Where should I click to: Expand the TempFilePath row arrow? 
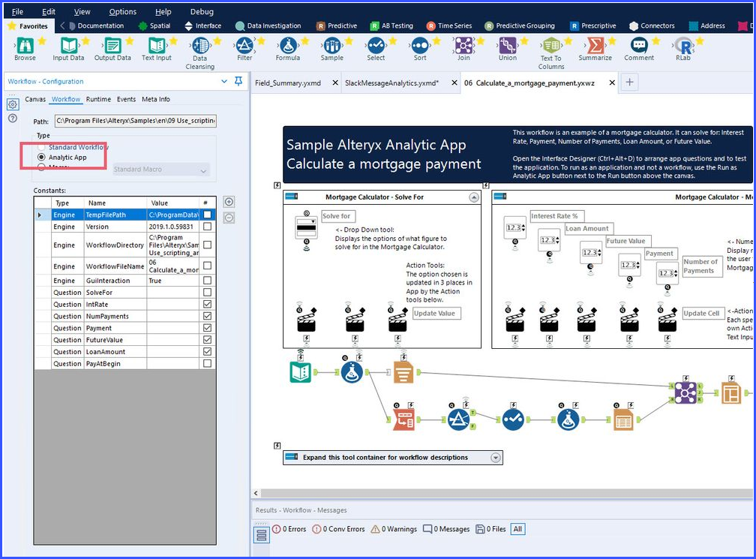pyautogui.click(x=40, y=215)
